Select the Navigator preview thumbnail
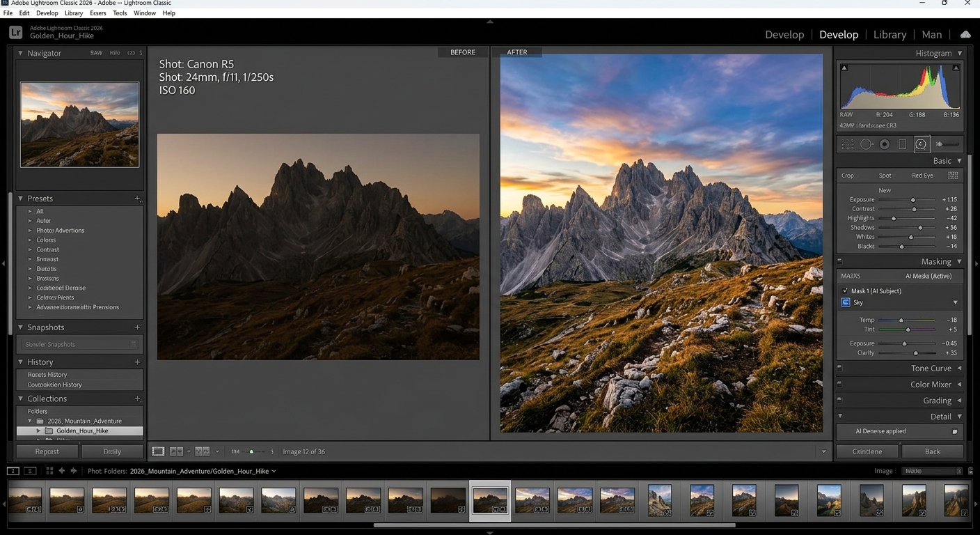 click(x=79, y=125)
